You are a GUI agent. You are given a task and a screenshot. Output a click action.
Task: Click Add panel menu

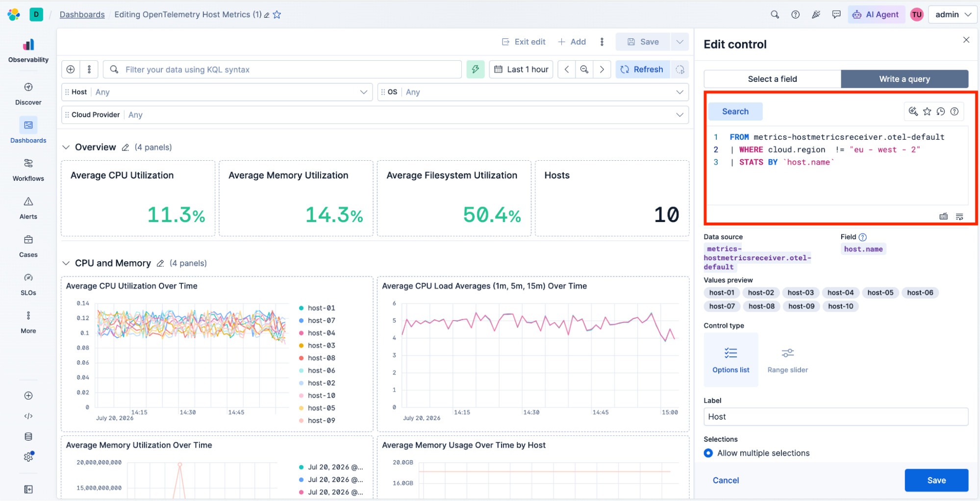click(x=572, y=42)
